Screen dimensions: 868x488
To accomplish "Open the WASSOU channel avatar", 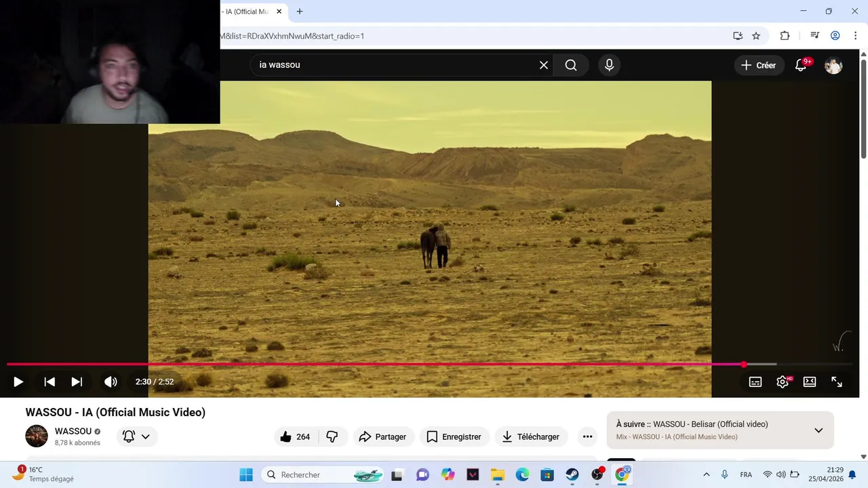I will coord(37,436).
